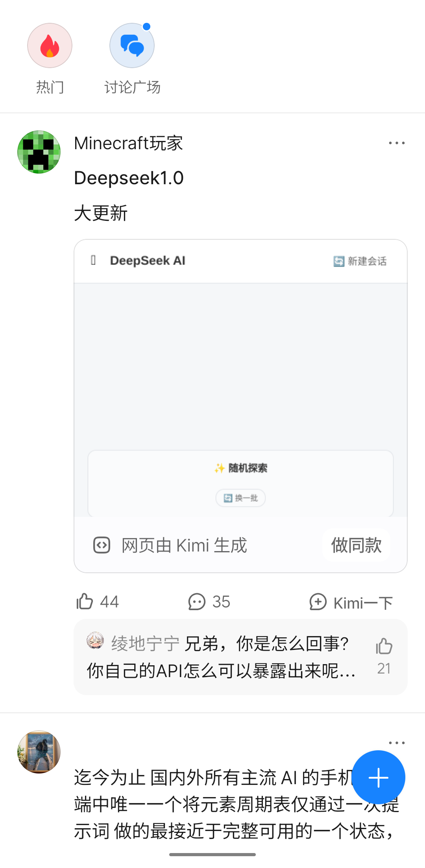Open Minecraft玩家 profile name

(x=128, y=143)
